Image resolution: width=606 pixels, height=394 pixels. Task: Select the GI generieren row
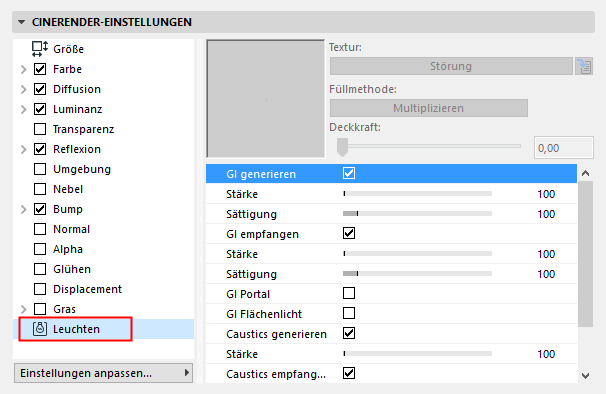[x=391, y=174]
